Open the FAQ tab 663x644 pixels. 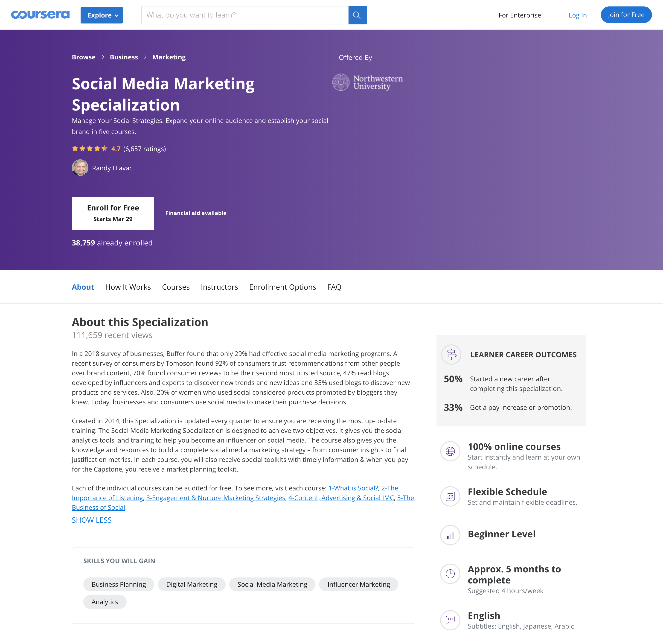(334, 287)
